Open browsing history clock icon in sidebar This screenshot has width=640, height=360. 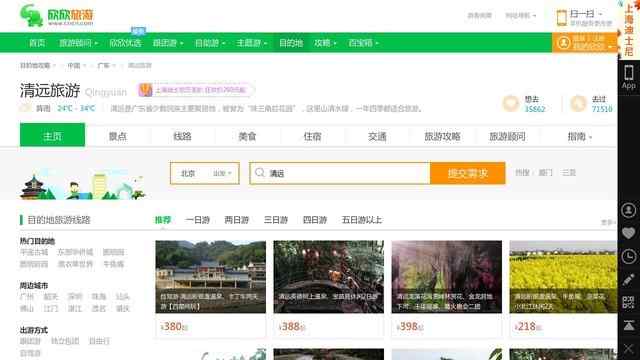pos(629,256)
